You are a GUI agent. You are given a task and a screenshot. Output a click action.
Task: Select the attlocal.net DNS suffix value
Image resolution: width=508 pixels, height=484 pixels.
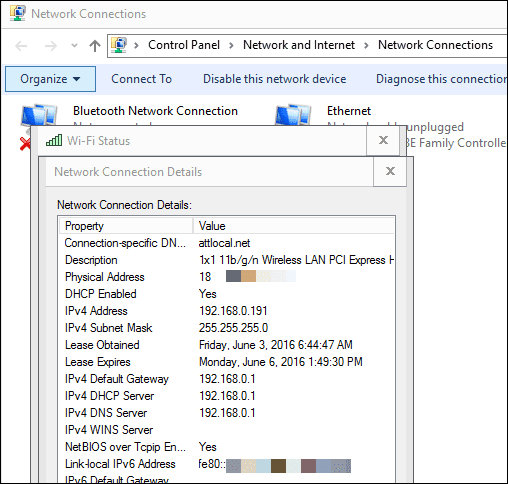click(x=224, y=243)
